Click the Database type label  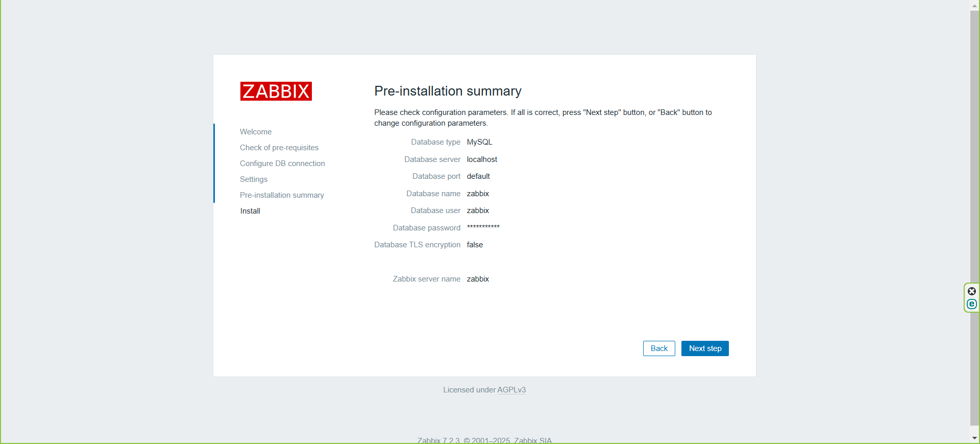click(436, 142)
